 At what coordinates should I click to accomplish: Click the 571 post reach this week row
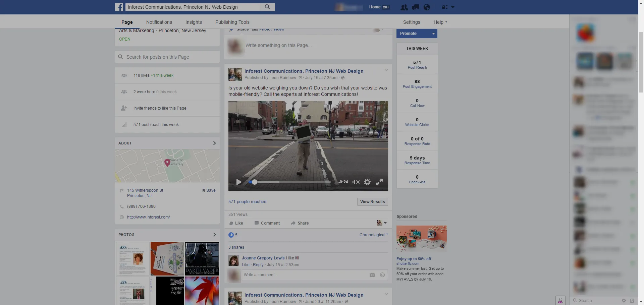point(167,125)
